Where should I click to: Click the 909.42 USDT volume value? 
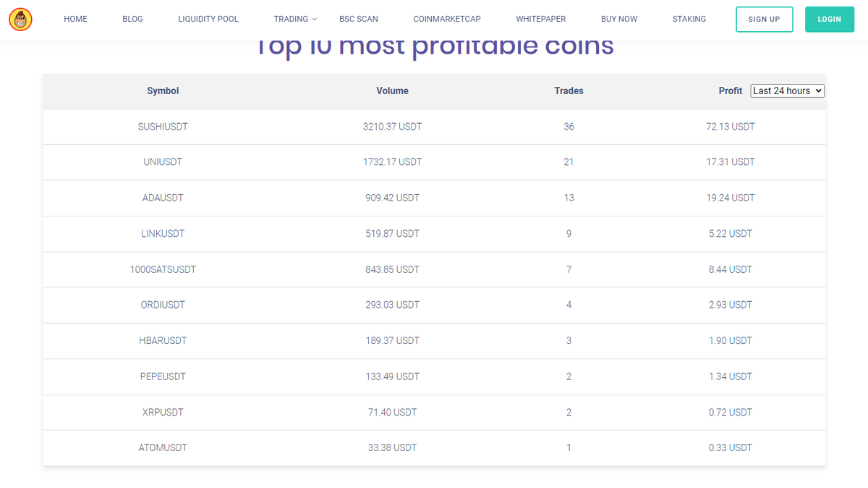coord(392,198)
